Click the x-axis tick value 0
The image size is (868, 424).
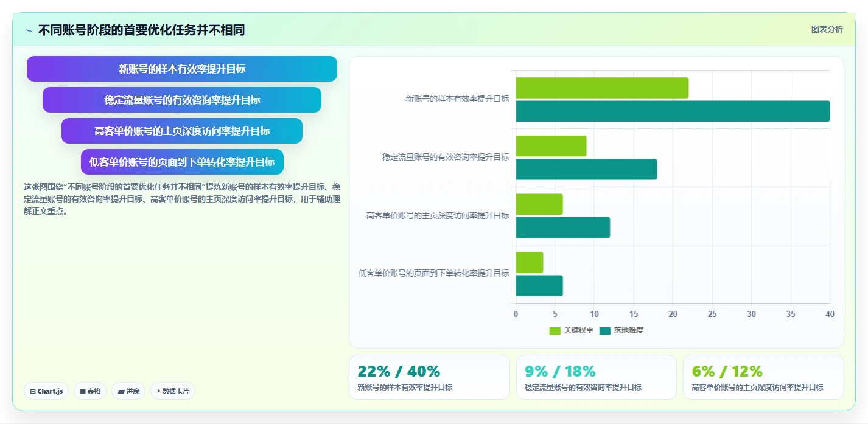tap(516, 314)
